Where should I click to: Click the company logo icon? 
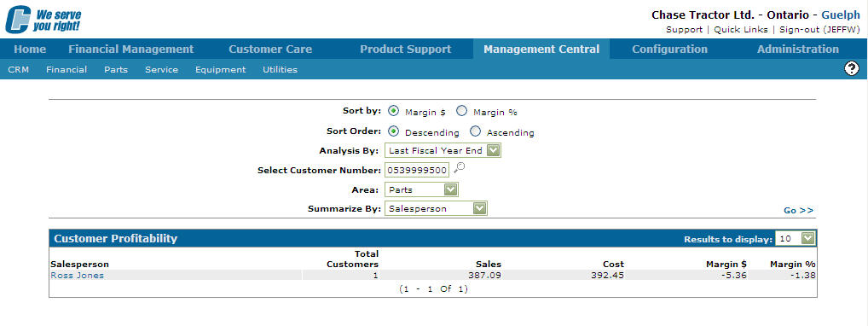tap(18, 20)
